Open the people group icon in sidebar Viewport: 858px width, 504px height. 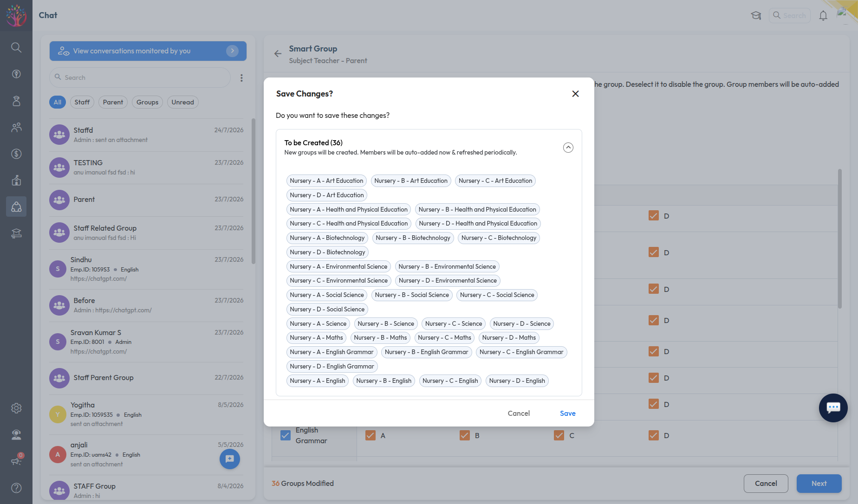point(16,127)
